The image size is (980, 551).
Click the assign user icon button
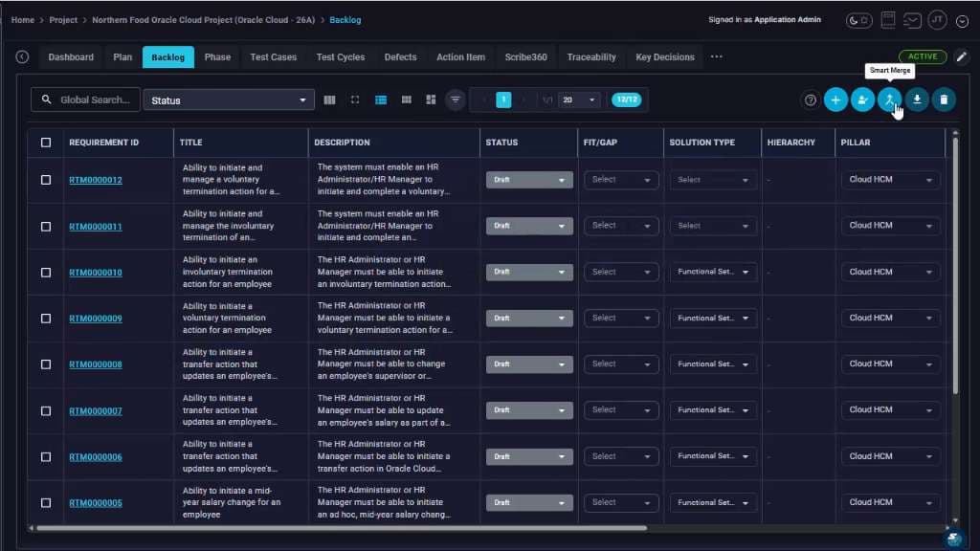tap(862, 99)
